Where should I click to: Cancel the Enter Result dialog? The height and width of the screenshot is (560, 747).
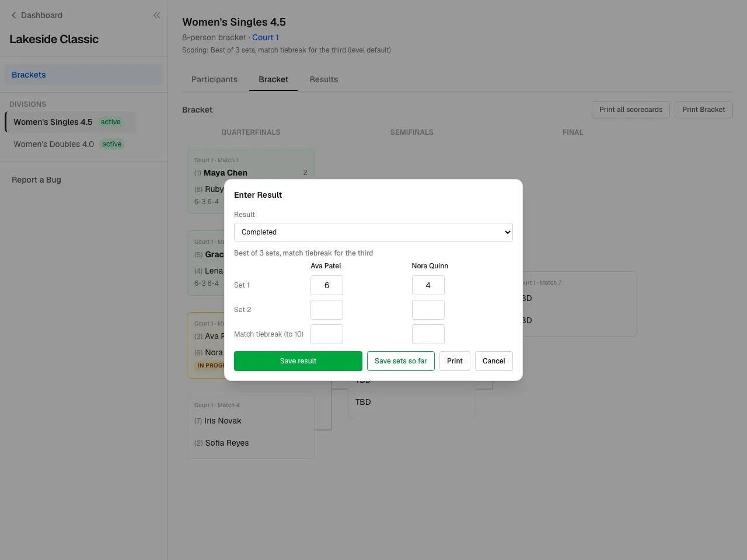tap(494, 361)
